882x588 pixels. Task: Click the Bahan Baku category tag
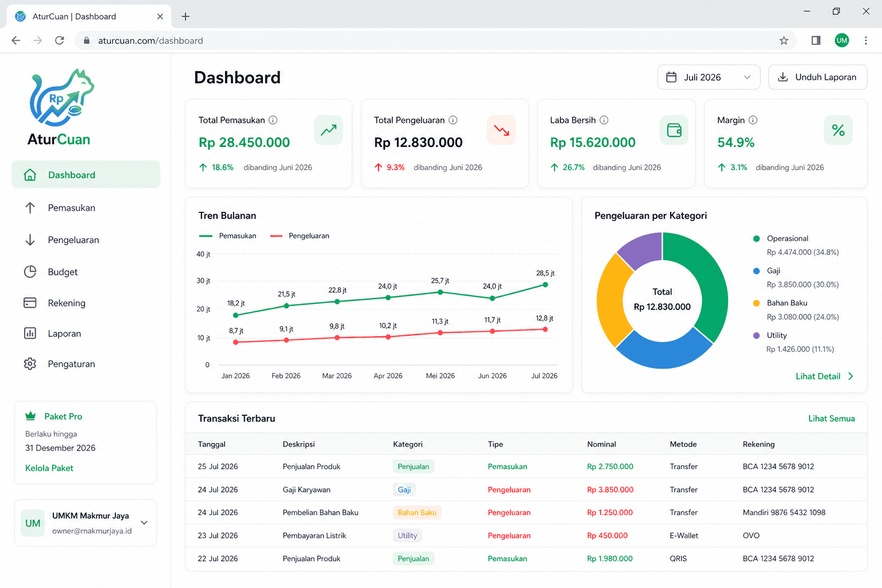coord(417,512)
